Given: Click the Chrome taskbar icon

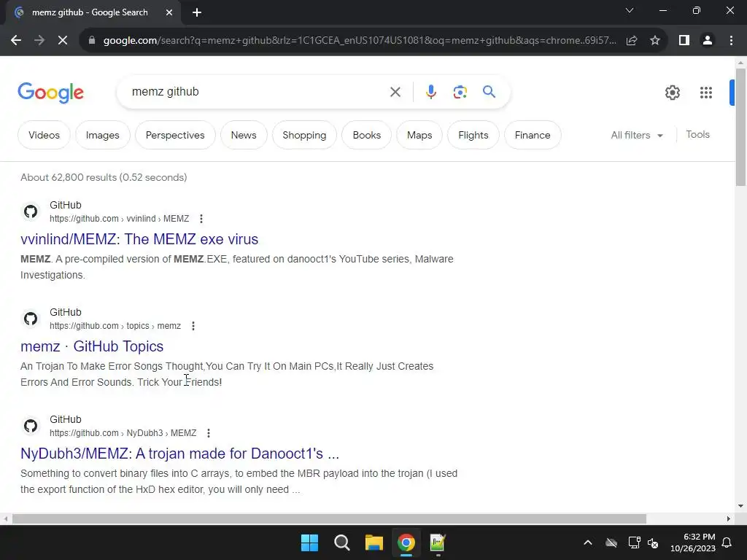Looking at the screenshot, I should point(406,542).
